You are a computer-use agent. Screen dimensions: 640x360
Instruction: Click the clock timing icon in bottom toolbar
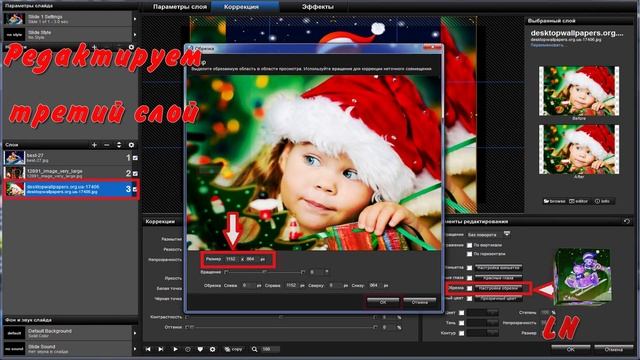[188, 349]
